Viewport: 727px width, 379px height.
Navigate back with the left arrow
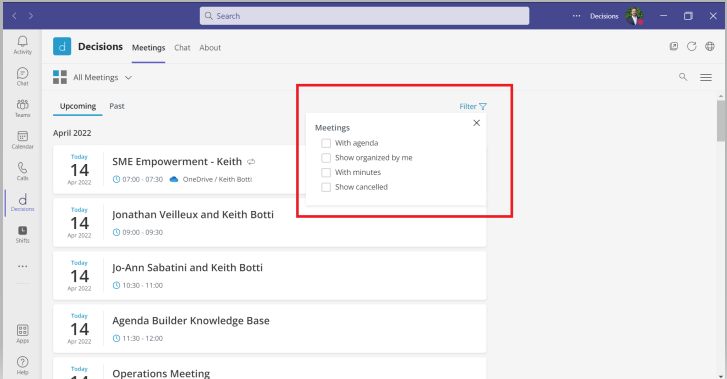(15, 16)
